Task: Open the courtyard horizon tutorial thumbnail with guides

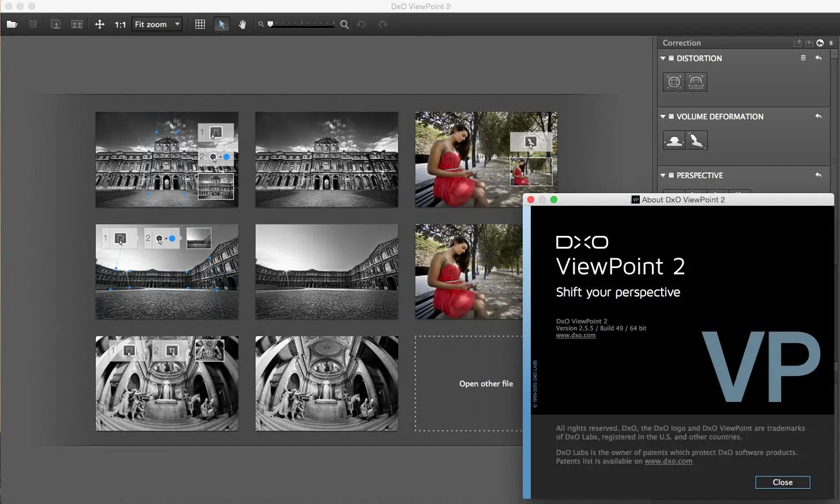Action: click(x=167, y=272)
